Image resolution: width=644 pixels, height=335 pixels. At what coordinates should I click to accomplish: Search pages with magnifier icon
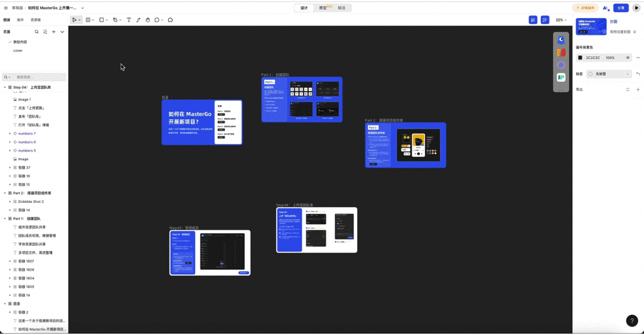click(37, 31)
